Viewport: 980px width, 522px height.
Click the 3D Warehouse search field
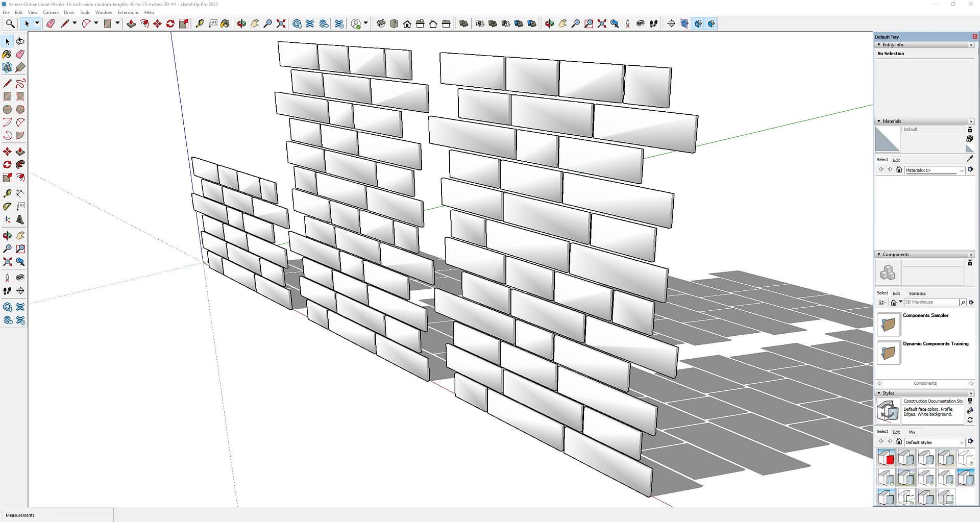click(931, 302)
